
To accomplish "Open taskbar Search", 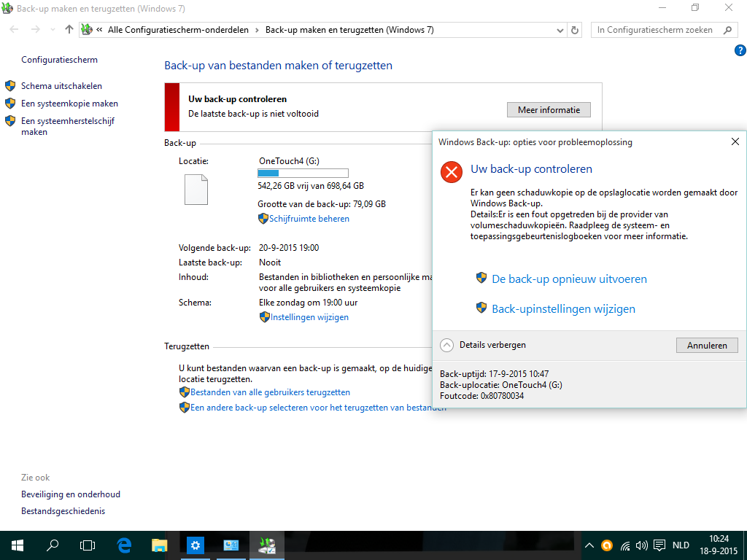I will [53, 545].
